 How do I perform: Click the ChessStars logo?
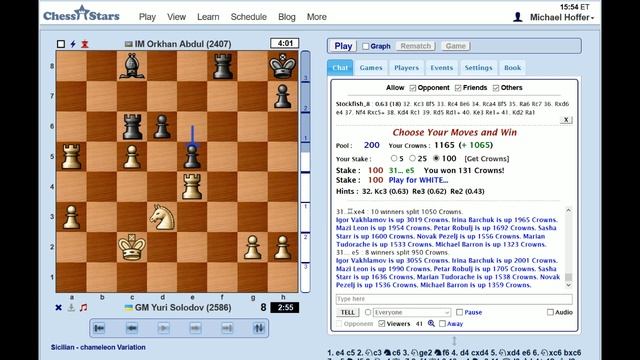[x=81, y=14]
